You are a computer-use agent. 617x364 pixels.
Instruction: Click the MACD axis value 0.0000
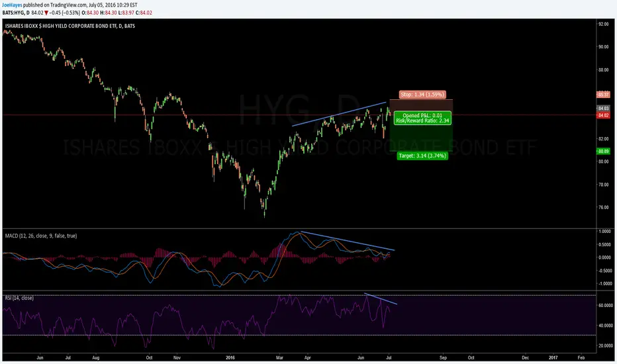(604, 257)
